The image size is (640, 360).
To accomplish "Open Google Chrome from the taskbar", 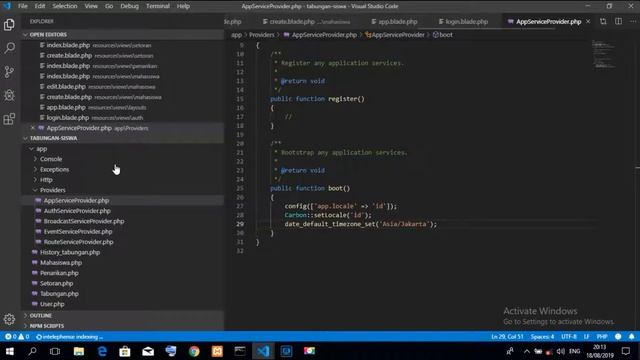I will click(x=194, y=351).
